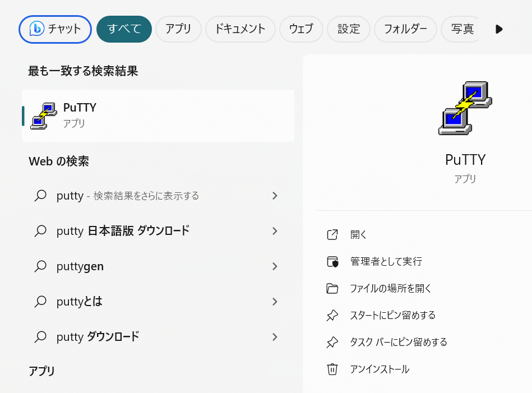This screenshot has height=393, width=532.
Task: Expand the chevron next to 'puttyとは'
Action: [275, 302]
